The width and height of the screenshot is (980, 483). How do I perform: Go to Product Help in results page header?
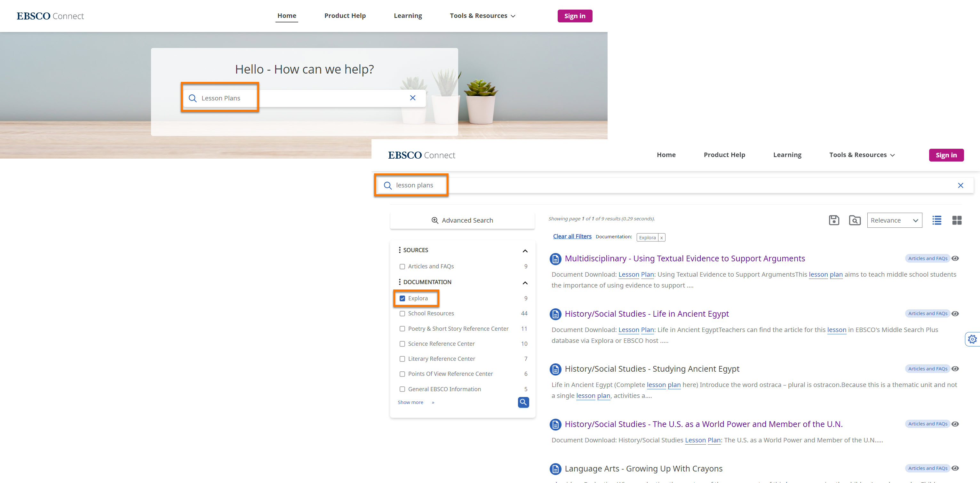[724, 155]
